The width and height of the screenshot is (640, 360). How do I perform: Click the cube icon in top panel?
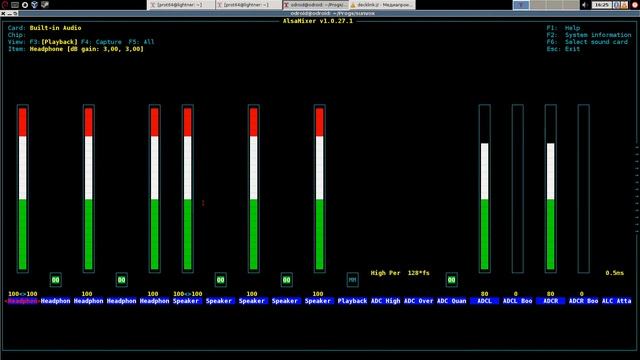pyautogui.click(x=35, y=5)
